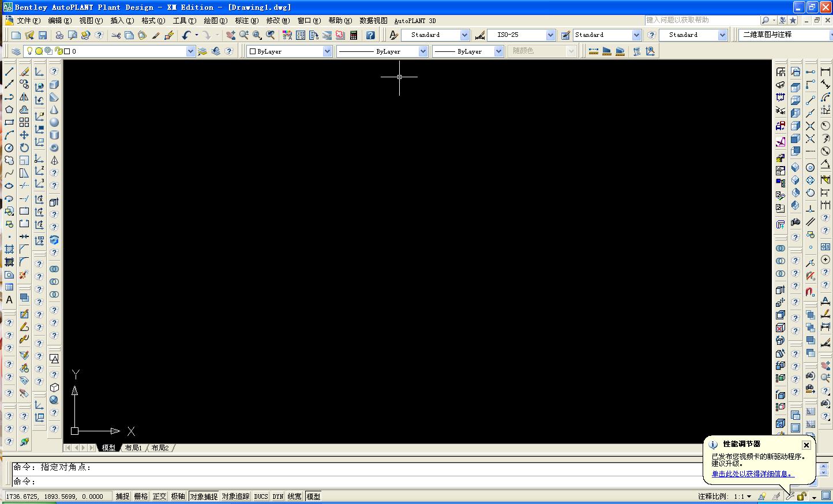This screenshot has width=833, height=504.
Task: Select the Spline drawing tool
Action: [9, 173]
